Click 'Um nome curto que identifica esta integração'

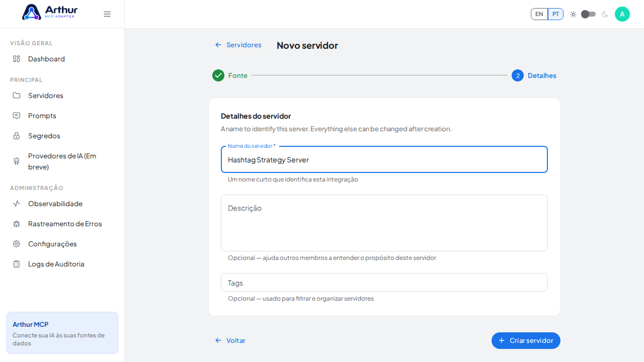[x=293, y=179]
